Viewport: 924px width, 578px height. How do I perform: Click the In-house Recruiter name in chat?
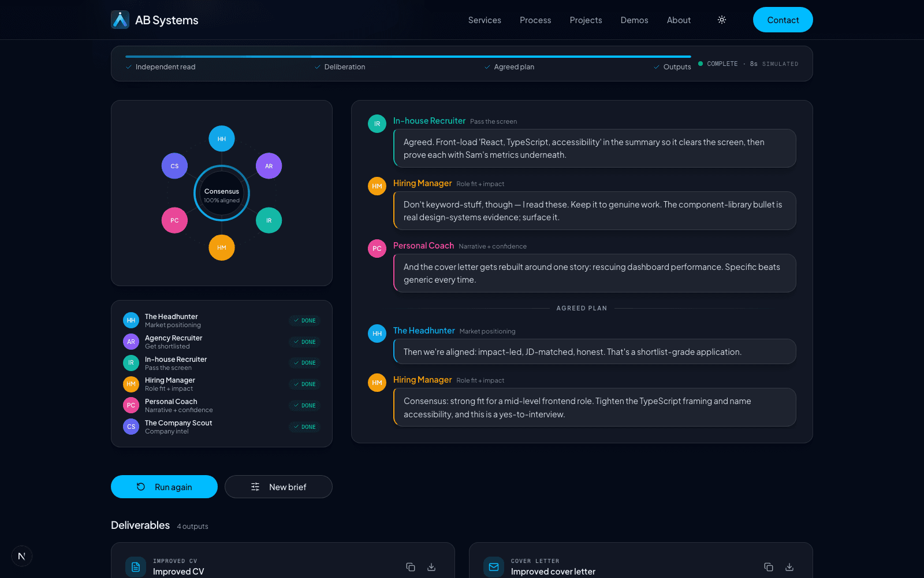429,121
